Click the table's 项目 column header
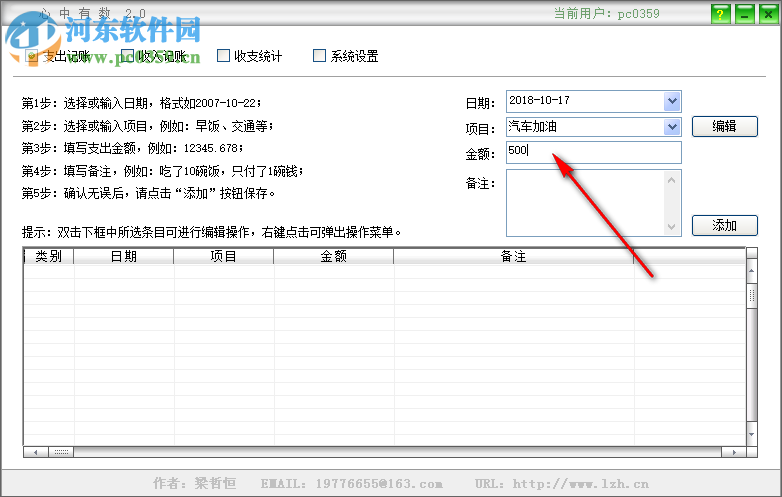 pos(223,256)
